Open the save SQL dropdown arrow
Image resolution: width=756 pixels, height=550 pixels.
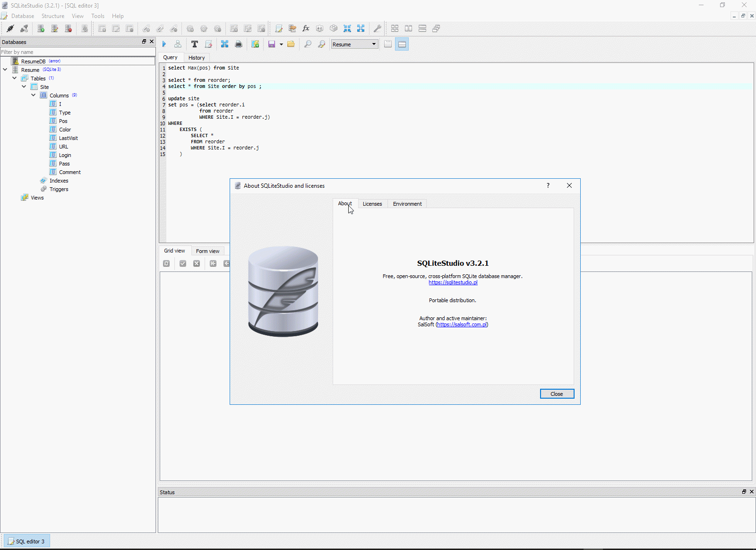coord(281,44)
